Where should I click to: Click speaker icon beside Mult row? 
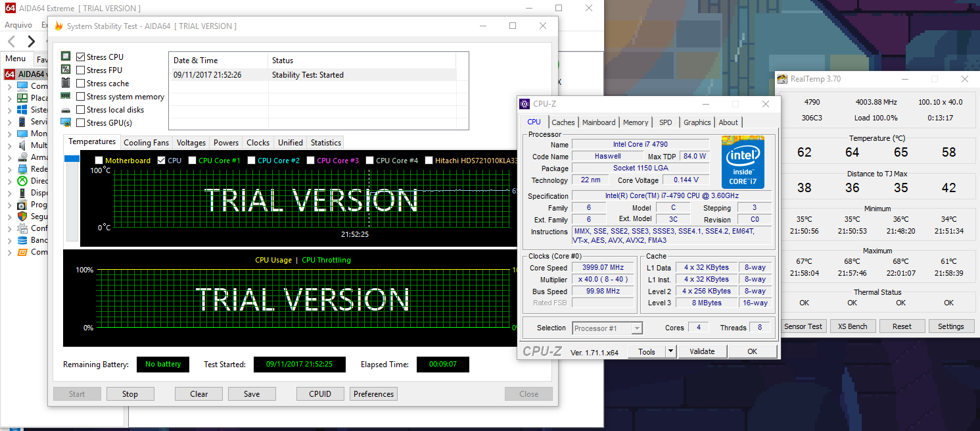[x=22, y=145]
